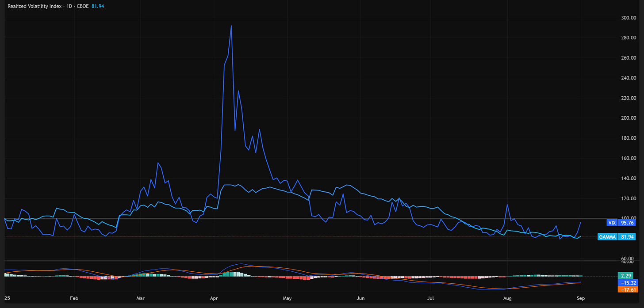Click the Apr label on time axis
This screenshot has height=308, width=644.
(215, 299)
